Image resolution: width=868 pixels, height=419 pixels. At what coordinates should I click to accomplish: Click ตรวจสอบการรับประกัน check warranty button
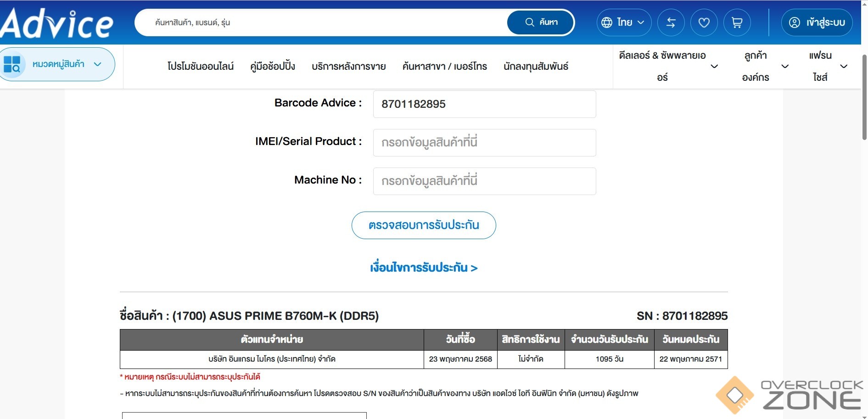click(x=424, y=225)
